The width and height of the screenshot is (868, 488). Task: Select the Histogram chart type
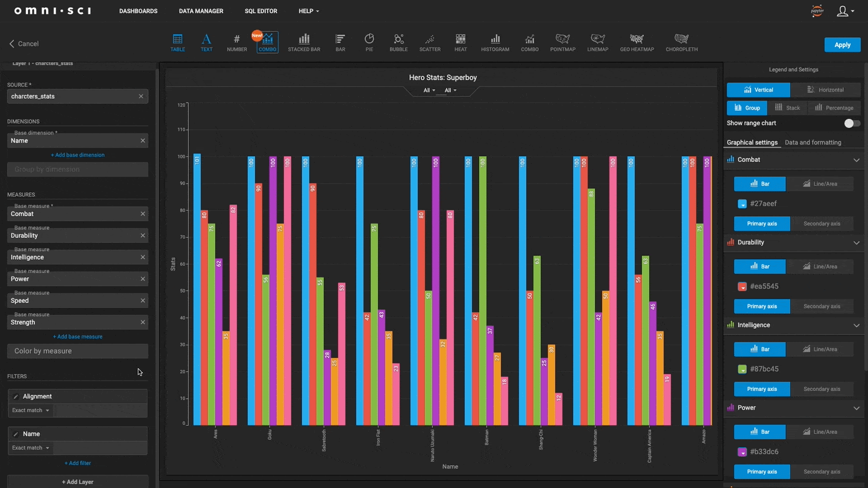[x=495, y=42]
